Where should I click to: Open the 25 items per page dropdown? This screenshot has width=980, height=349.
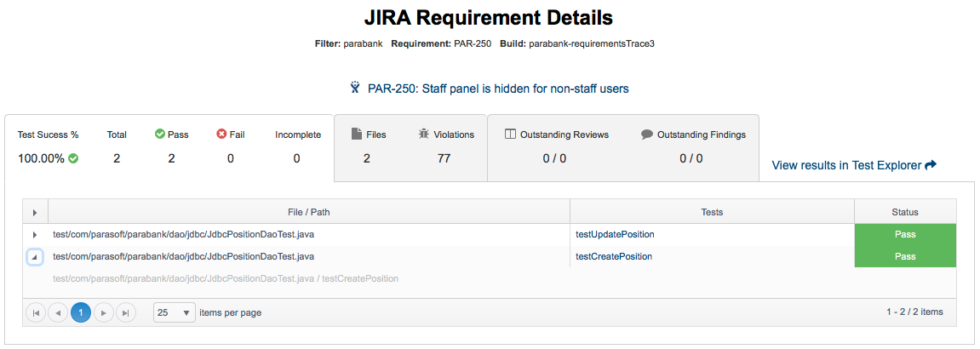pos(175,312)
